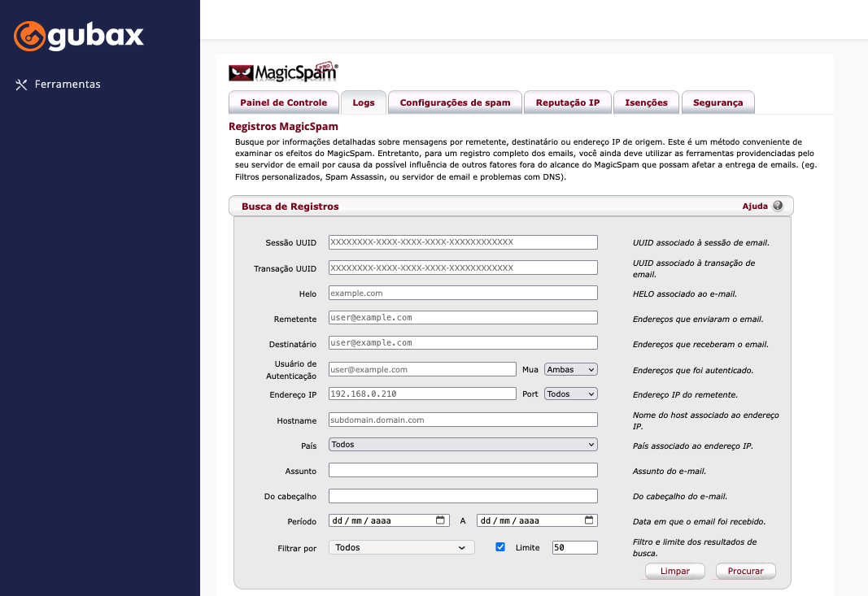Open the Isenções tab
Screen dimensions: 868x596
646,102
